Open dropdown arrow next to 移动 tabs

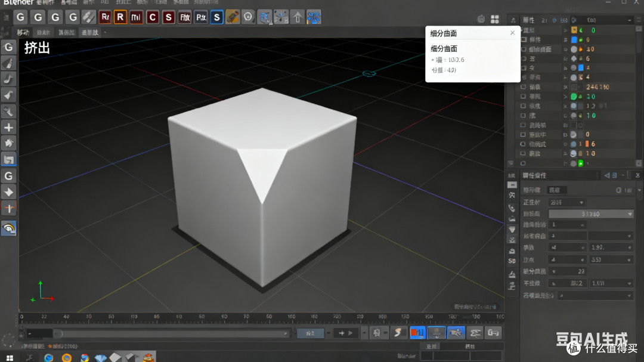(x=105, y=32)
